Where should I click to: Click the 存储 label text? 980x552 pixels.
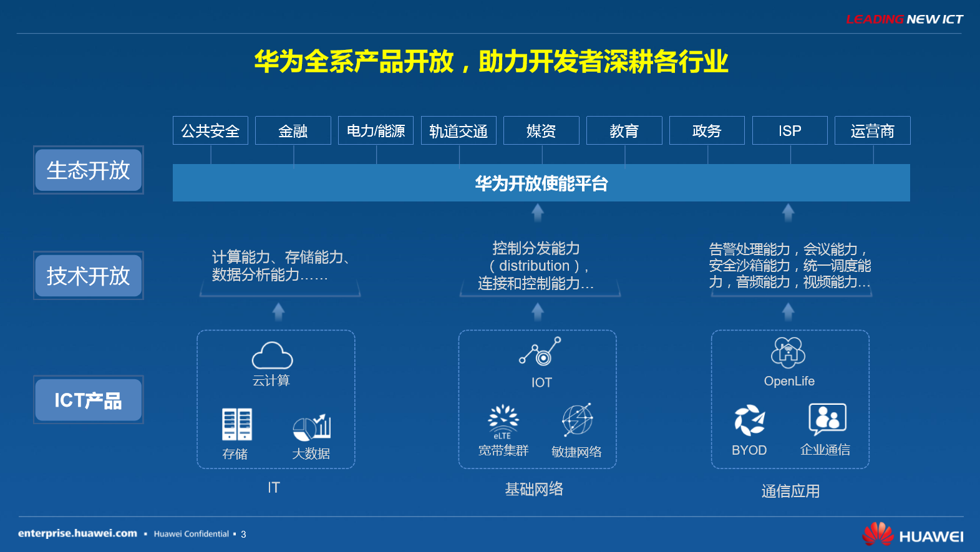pyautogui.click(x=235, y=454)
